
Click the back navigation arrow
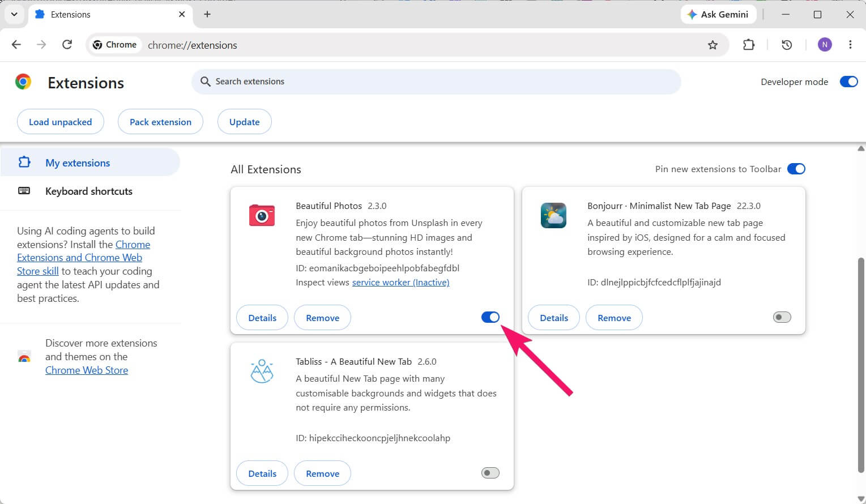point(16,45)
